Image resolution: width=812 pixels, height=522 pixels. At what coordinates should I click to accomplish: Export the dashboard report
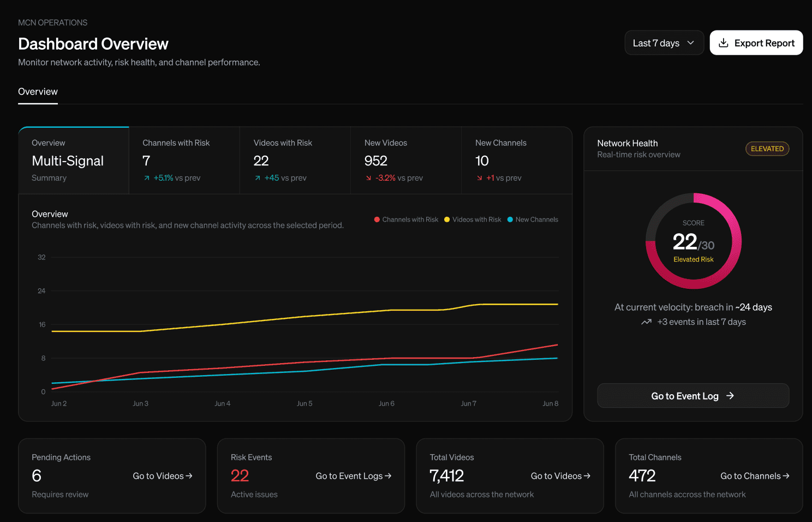pos(756,43)
